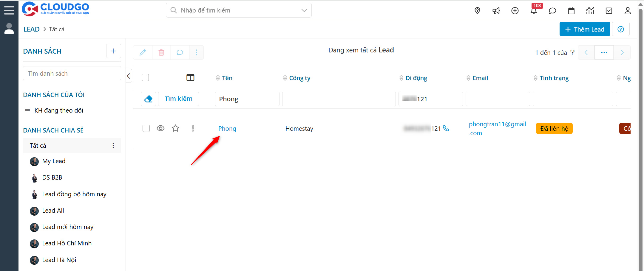Toggle quick preview eye icon on Phong row

tap(160, 128)
